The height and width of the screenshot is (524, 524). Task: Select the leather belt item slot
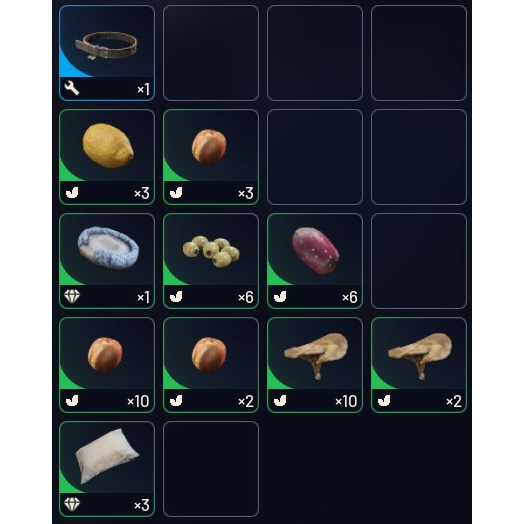tap(107, 53)
